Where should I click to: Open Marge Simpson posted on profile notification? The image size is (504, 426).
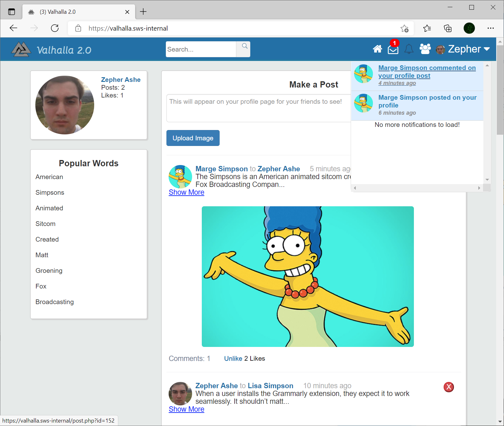point(417,106)
